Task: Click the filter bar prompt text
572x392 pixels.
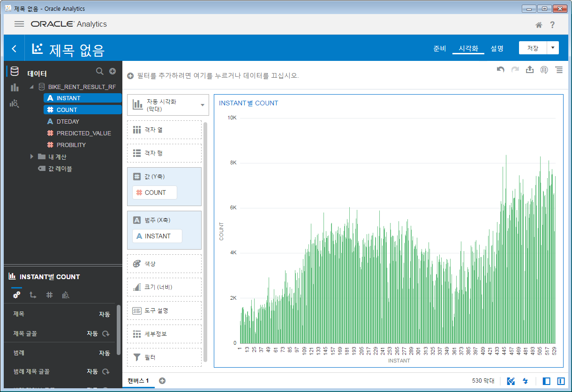Action: (218, 76)
